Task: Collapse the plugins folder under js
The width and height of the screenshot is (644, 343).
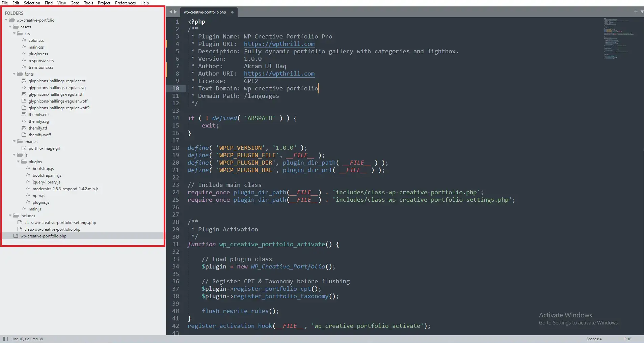Action: tap(18, 162)
